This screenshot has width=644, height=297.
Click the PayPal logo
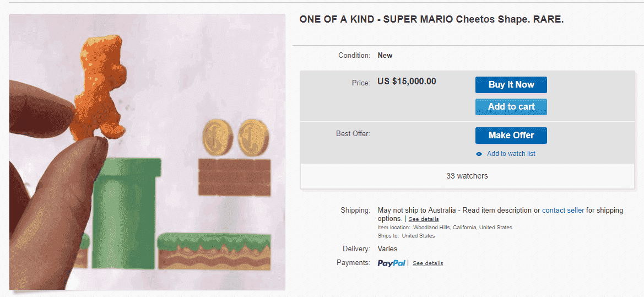click(391, 263)
